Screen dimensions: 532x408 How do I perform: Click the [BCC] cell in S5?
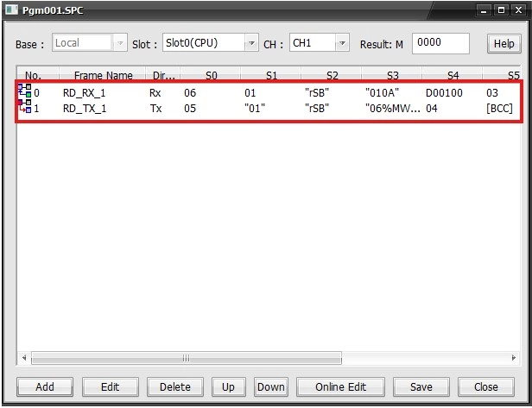click(x=499, y=109)
